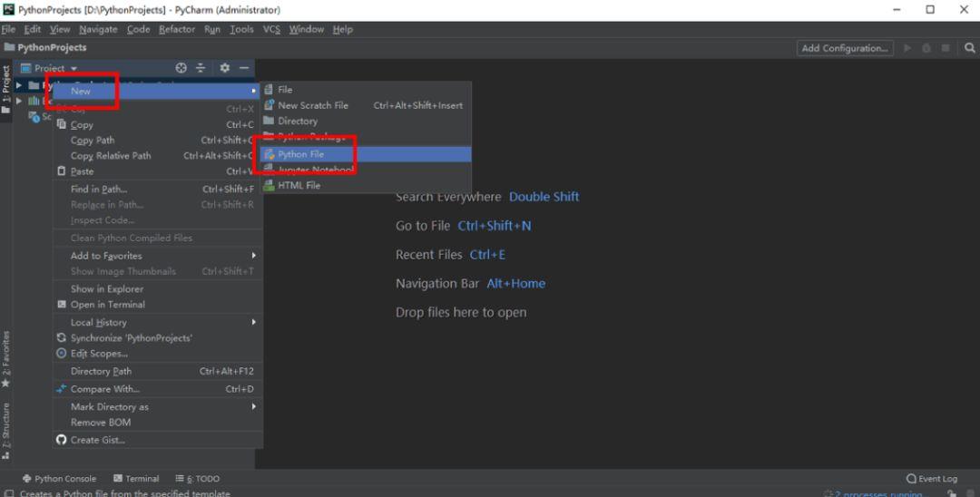Select New in the context menu
The image size is (980, 497).
pyautogui.click(x=158, y=91)
